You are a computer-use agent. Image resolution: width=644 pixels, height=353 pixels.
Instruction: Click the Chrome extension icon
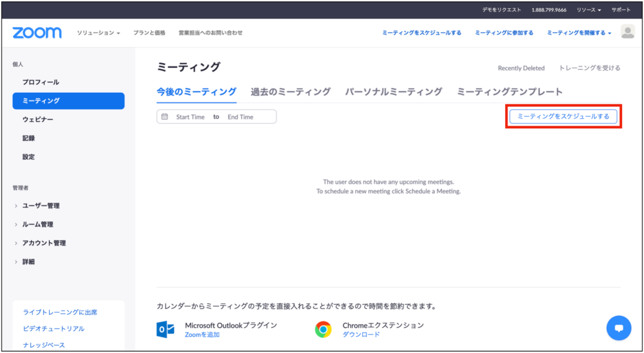pos(323,329)
